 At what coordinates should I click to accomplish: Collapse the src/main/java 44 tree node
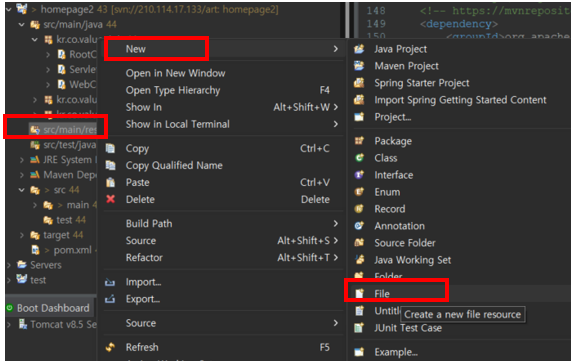[x=21, y=24]
